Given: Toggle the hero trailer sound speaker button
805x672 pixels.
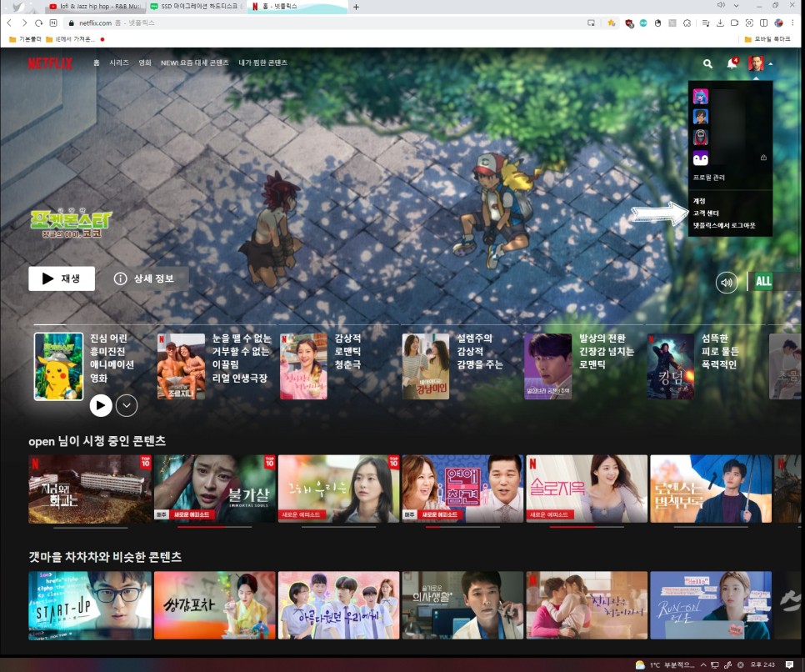Looking at the screenshot, I should click(727, 282).
